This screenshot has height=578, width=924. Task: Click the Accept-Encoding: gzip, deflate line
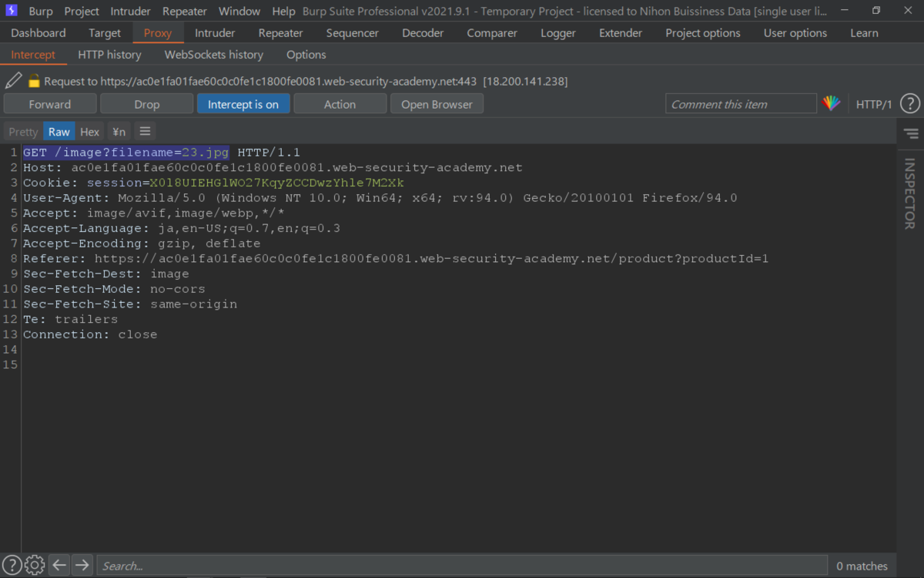(142, 244)
